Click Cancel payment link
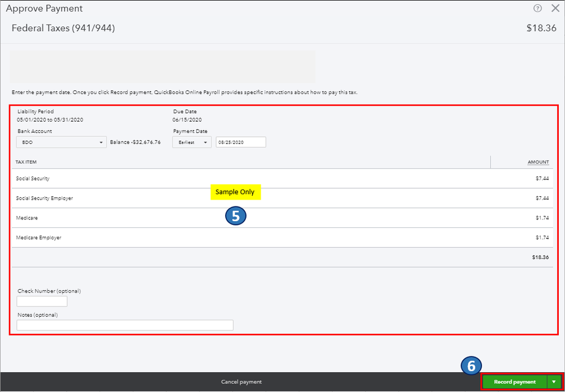 (x=241, y=382)
